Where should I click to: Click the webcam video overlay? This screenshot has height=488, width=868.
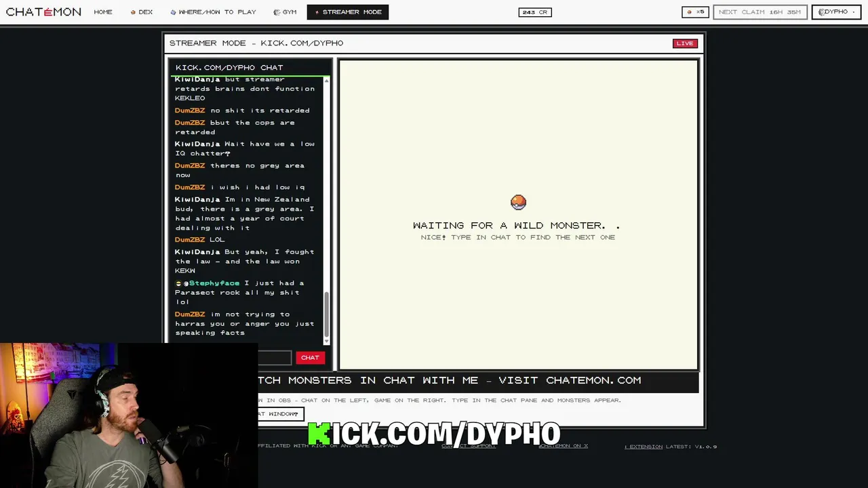pyautogui.click(x=129, y=415)
